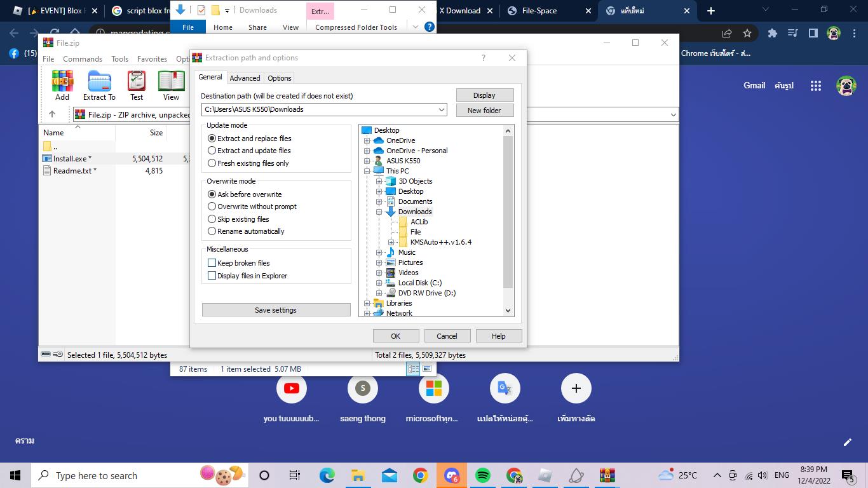Image resolution: width=868 pixels, height=488 pixels.
Task: Switch to the Advanced tab
Action: tap(245, 78)
